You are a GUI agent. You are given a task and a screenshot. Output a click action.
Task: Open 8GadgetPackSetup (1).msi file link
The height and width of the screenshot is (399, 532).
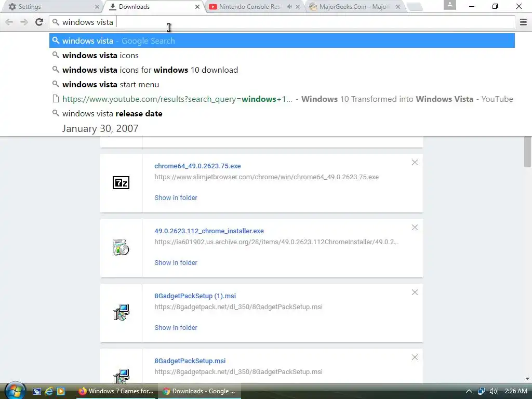[x=195, y=296]
